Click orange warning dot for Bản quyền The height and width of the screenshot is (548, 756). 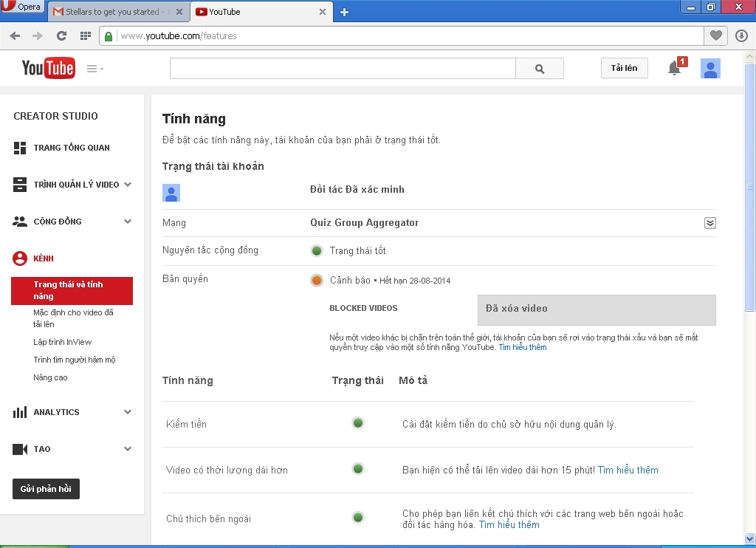[317, 280]
